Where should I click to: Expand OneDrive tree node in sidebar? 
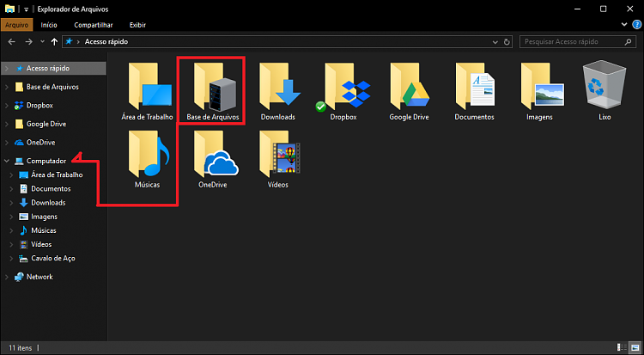tap(6, 143)
